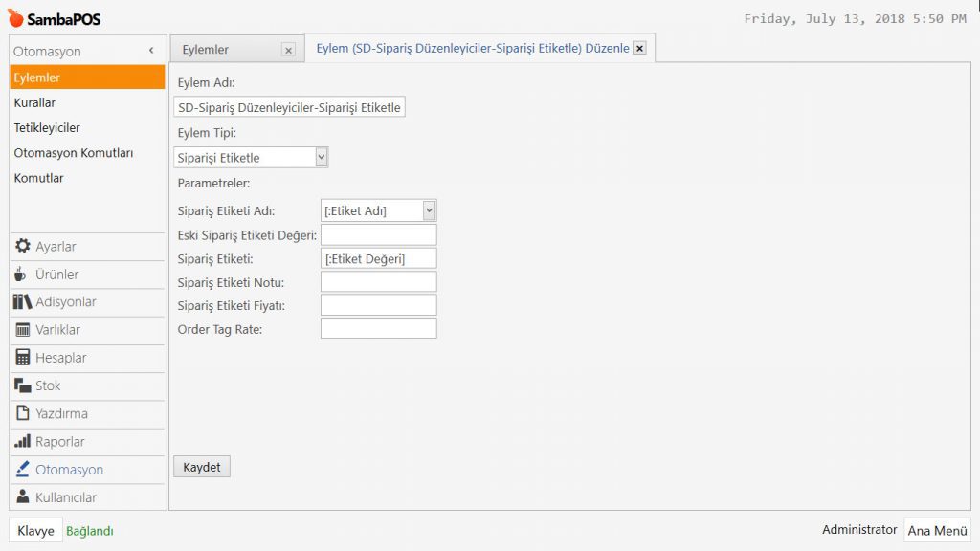Open Yazdırma document icon
Viewport: 980px width, 551px height.
click(x=23, y=413)
